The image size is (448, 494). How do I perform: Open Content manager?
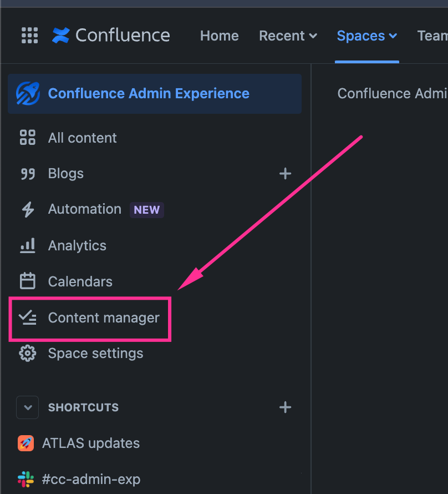click(104, 317)
